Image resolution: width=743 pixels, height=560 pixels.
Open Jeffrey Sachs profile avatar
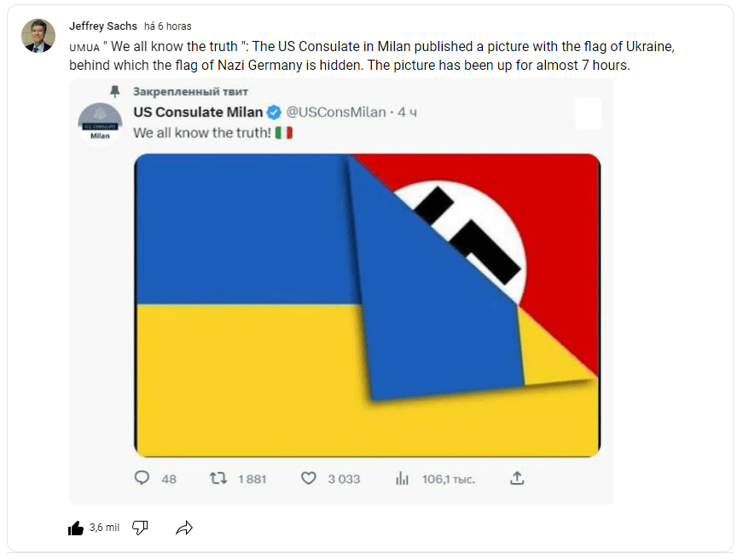coord(38,36)
